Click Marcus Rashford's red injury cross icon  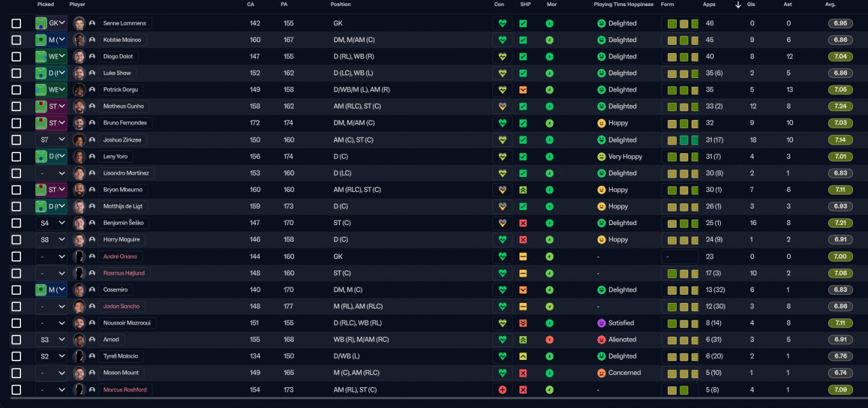(x=502, y=390)
